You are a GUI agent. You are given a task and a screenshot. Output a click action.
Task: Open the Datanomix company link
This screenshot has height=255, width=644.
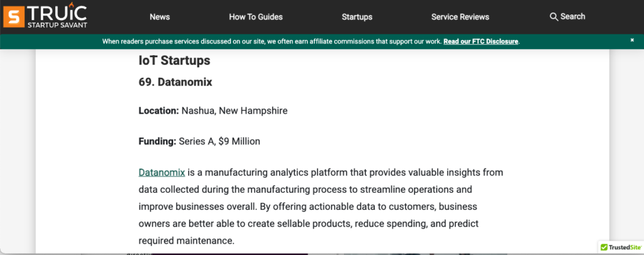[x=162, y=172]
